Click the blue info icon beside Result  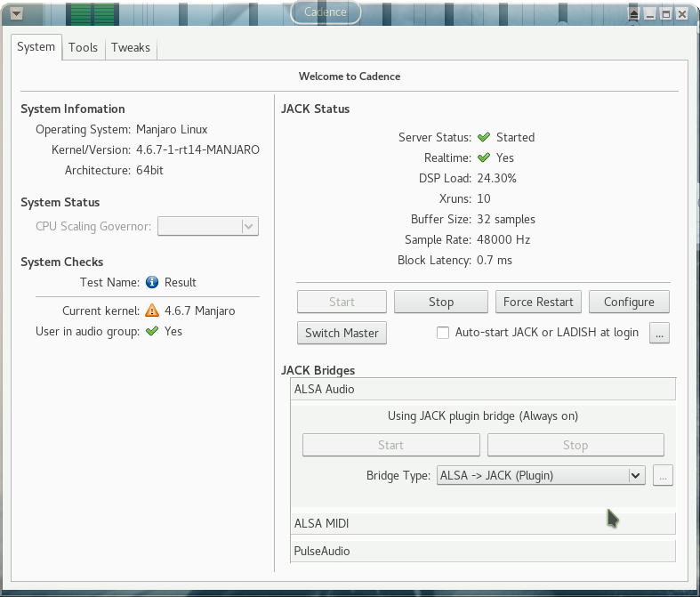(x=152, y=282)
